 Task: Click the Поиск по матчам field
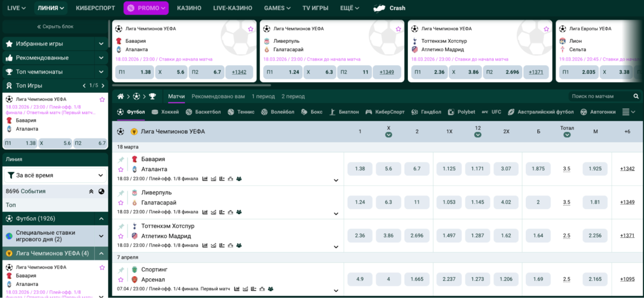[599, 96]
